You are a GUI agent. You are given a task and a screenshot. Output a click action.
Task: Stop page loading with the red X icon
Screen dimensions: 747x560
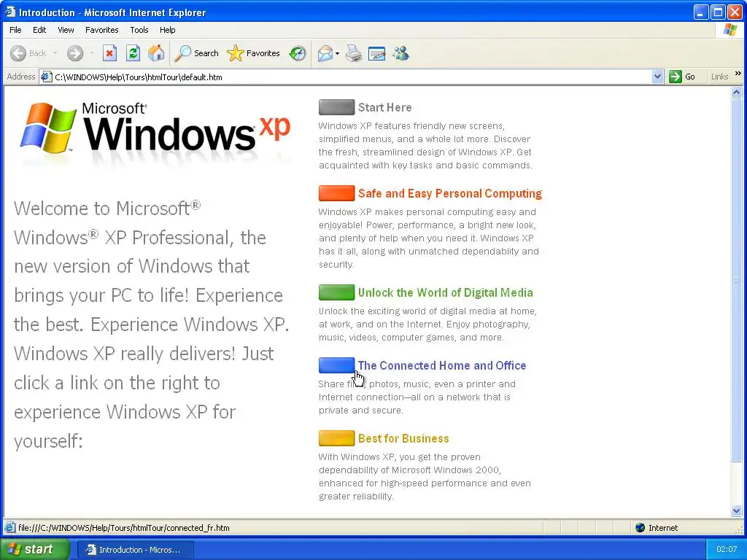109,53
